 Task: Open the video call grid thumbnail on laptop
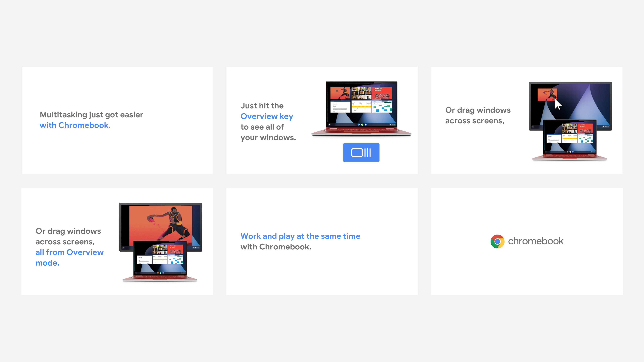click(361, 93)
